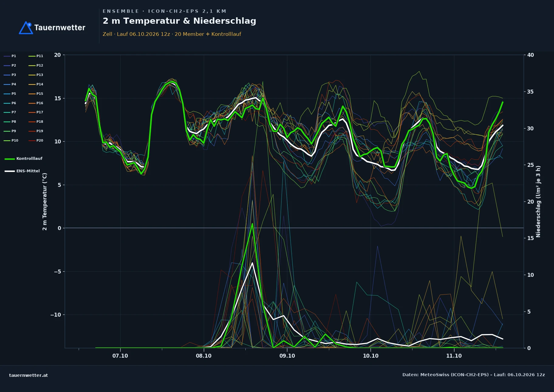Toggle the P5 member legend entry
The image size is (554, 392).
pos(10,94)
